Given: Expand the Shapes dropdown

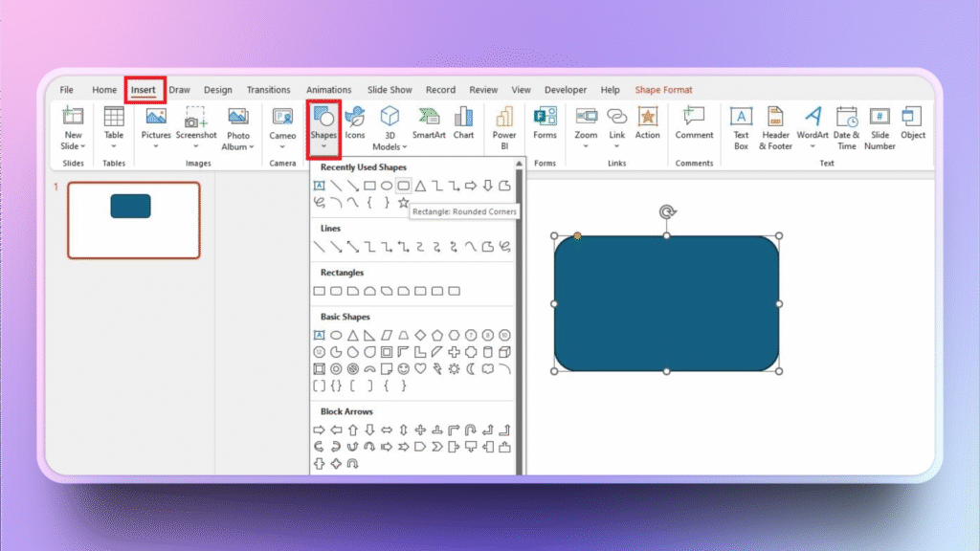Looking at the screenshot, I should 323,147.
